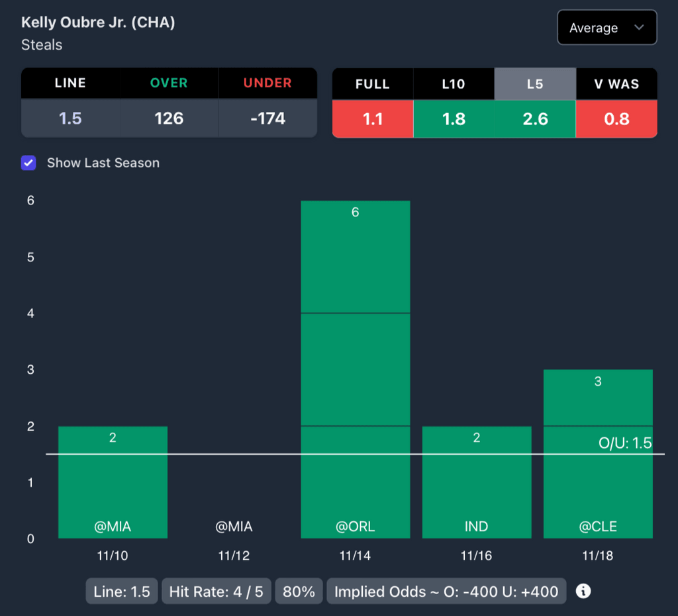Click the Hit Rate: 4 / 5 badge

[217, 592]
